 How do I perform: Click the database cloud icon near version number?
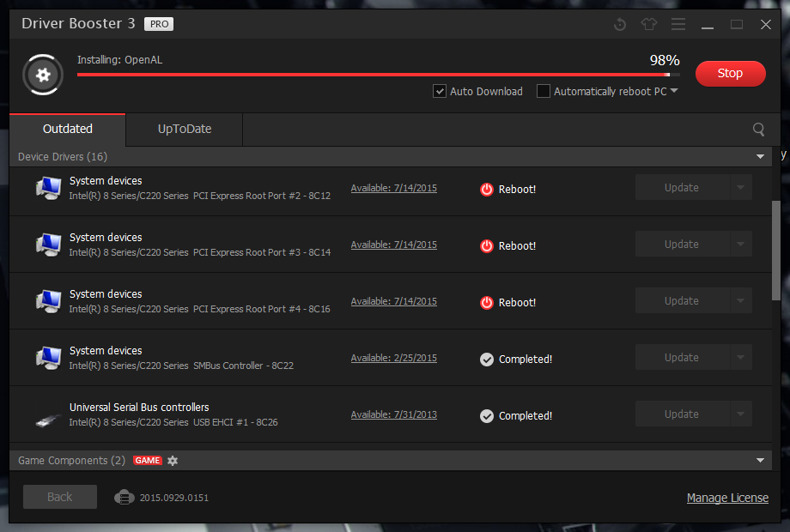[124, 498]
